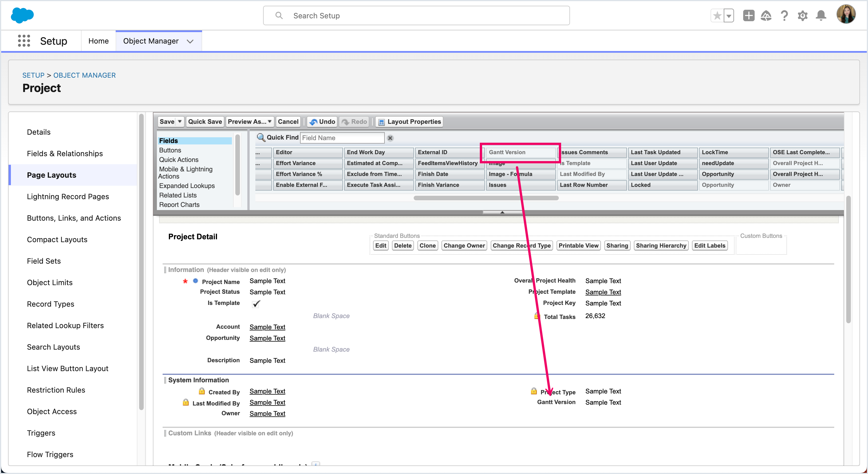Click the Cancel button
This screenshot has height=474, width=868.
click(x=288, y=122)
